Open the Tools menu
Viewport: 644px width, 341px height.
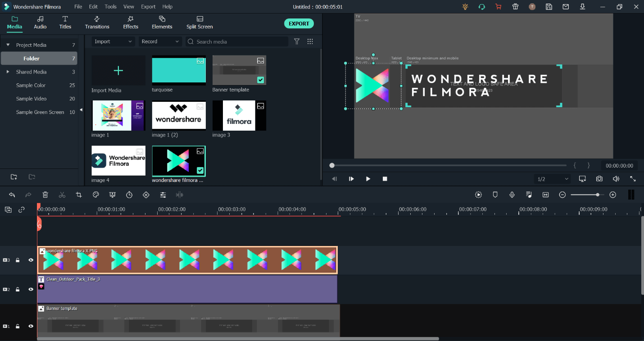(x=110, y=7)
